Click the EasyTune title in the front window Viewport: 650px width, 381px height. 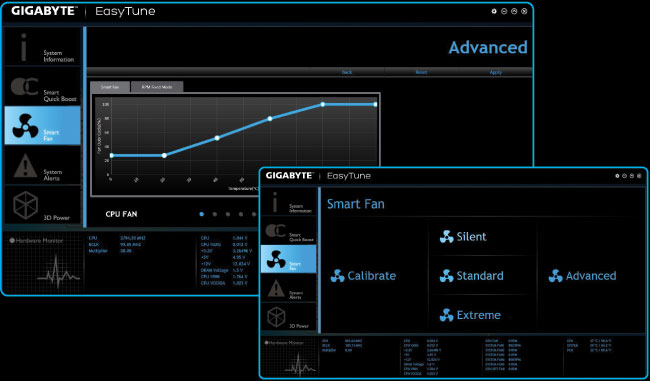point(349,176)
